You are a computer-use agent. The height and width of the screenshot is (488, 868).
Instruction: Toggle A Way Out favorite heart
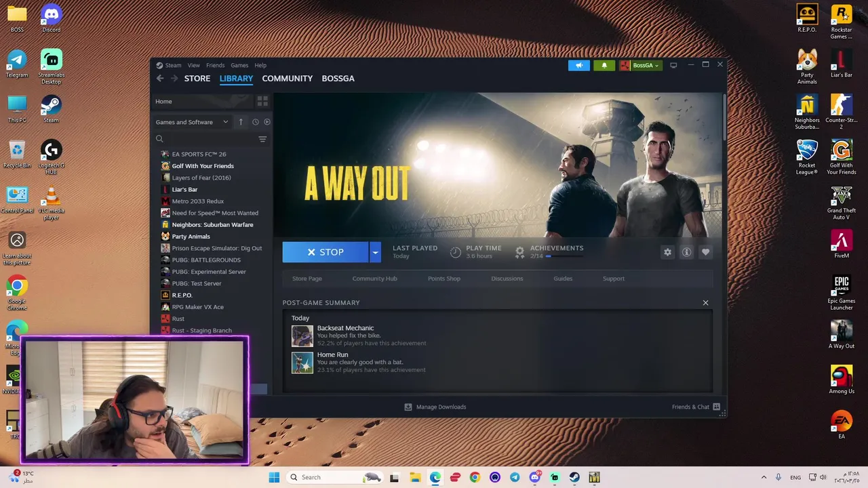705,252
